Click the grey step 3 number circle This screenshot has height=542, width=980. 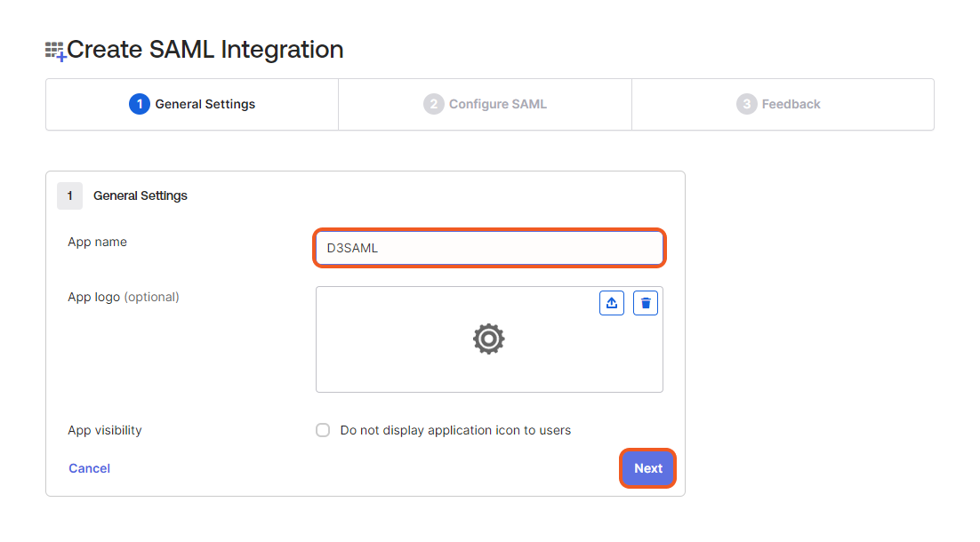pyautogui.click(x=746, y=104)
